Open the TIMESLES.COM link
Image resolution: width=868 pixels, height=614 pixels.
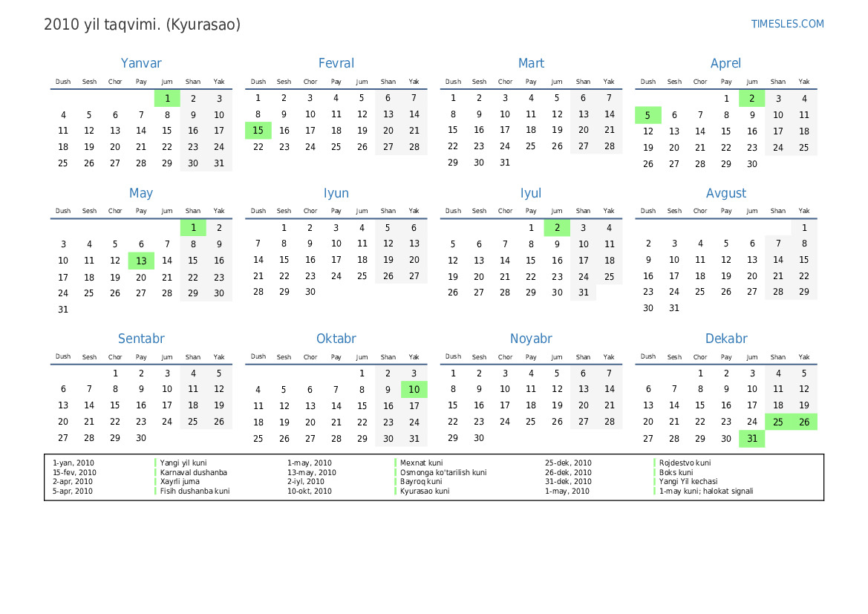(x=787, y=24)
